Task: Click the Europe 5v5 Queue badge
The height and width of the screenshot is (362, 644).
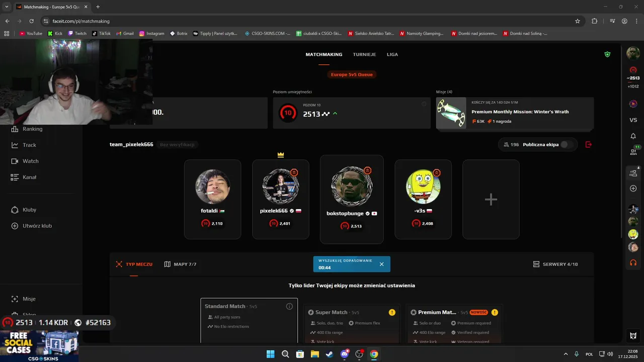Action: click(x=352, y=74)
